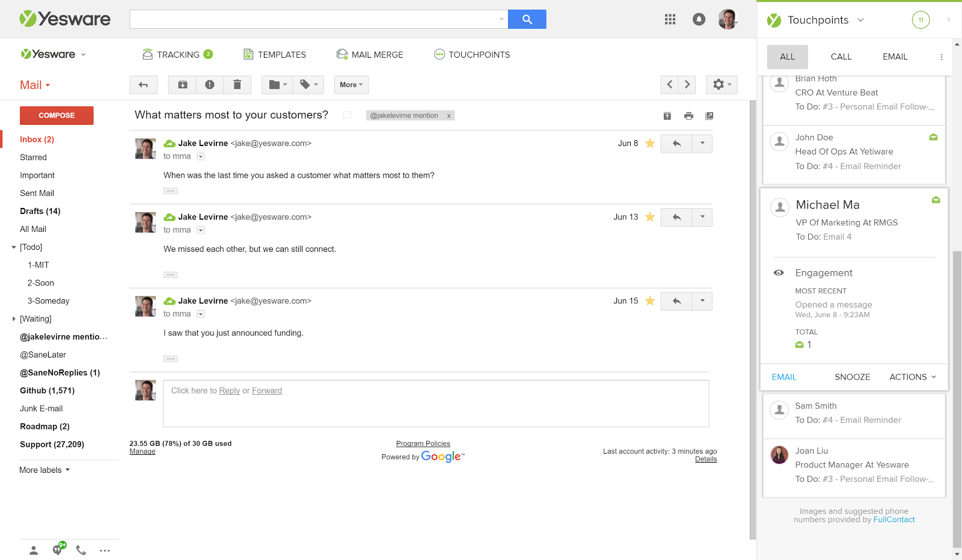Open reply options for Jun 13 message
The image size is (962, 560).
click(702, 218)
